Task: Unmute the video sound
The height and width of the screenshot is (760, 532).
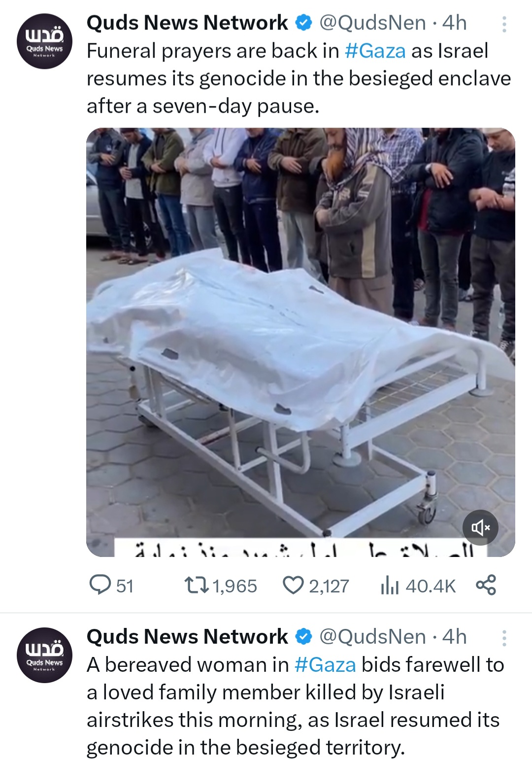Action: point(481,528)
